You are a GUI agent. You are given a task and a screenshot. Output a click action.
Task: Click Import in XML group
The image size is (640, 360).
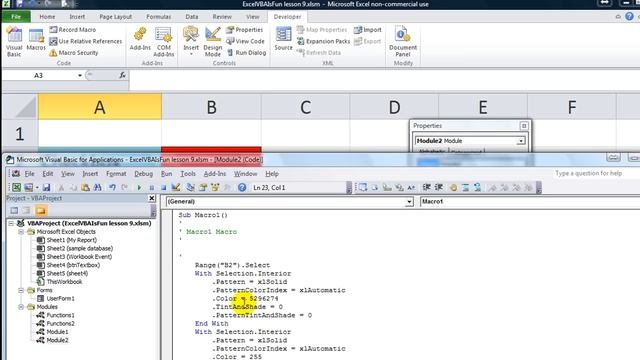pos(367,30)
